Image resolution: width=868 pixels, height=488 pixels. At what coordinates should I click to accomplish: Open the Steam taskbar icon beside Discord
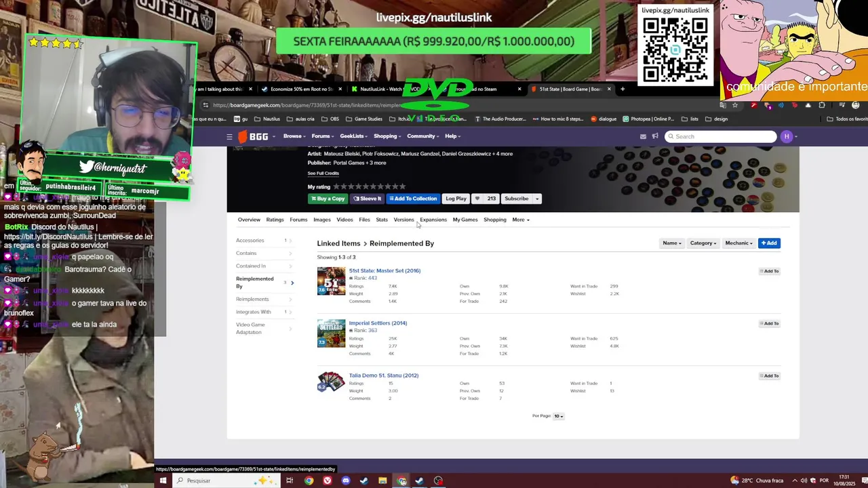pyautogui.click(x=364, y=481)
